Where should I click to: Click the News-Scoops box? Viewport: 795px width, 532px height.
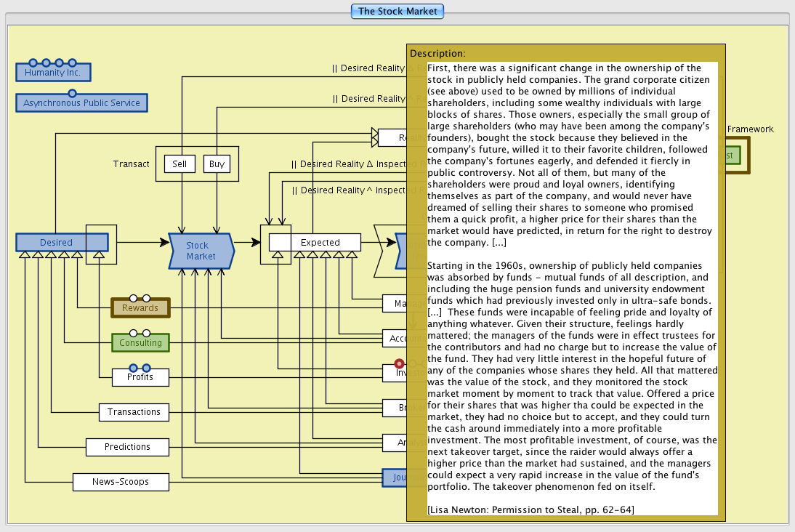point(121,481)
